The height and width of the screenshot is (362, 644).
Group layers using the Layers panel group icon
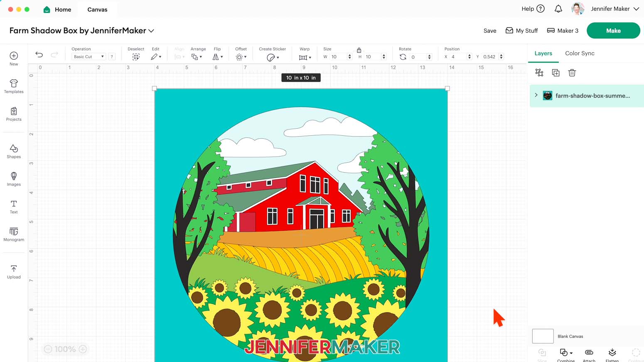tap(539, 73)
